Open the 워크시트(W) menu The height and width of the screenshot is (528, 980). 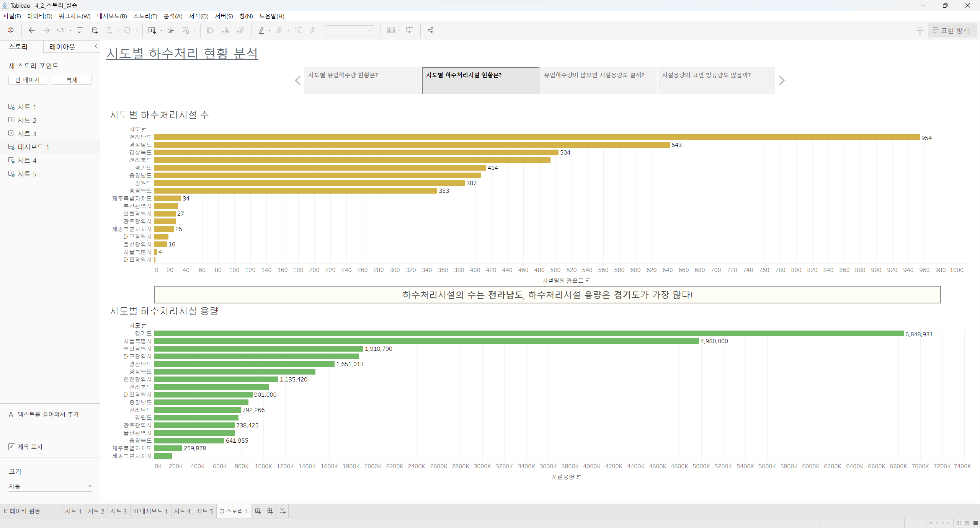coord(75,16)
